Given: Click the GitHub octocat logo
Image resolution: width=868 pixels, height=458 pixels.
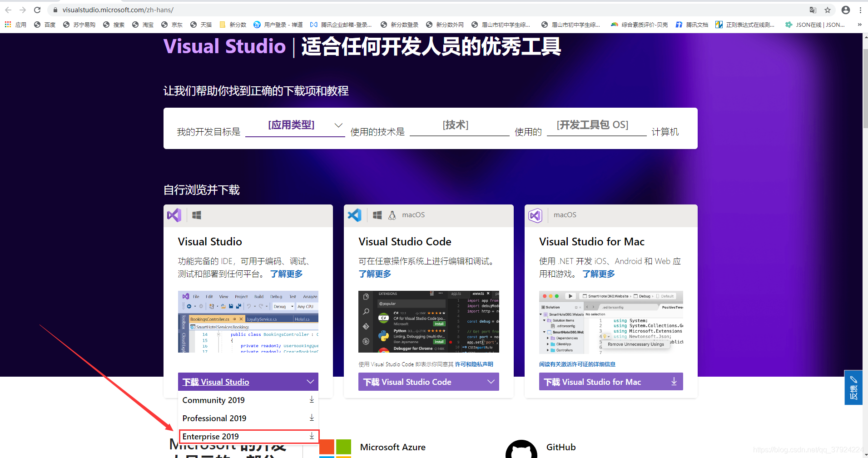Looking at the screenshot, I should pyautogui.click(x=521, y=449).
